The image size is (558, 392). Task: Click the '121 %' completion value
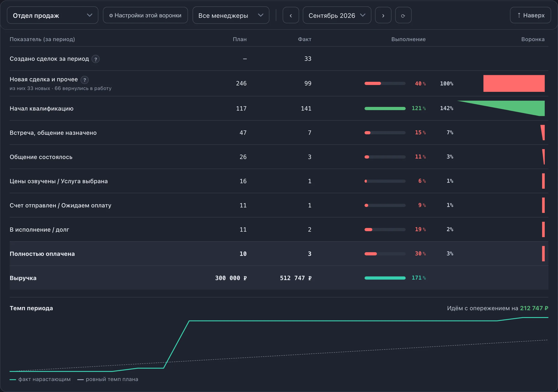click(419, 108)
